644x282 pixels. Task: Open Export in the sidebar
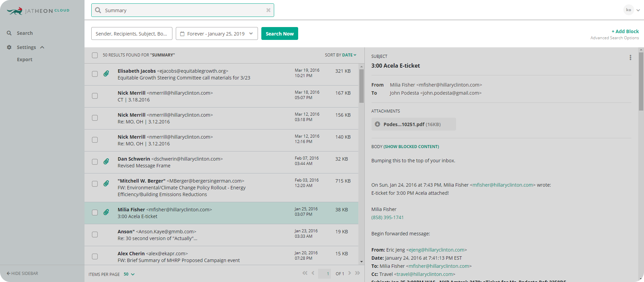(25, 60)
